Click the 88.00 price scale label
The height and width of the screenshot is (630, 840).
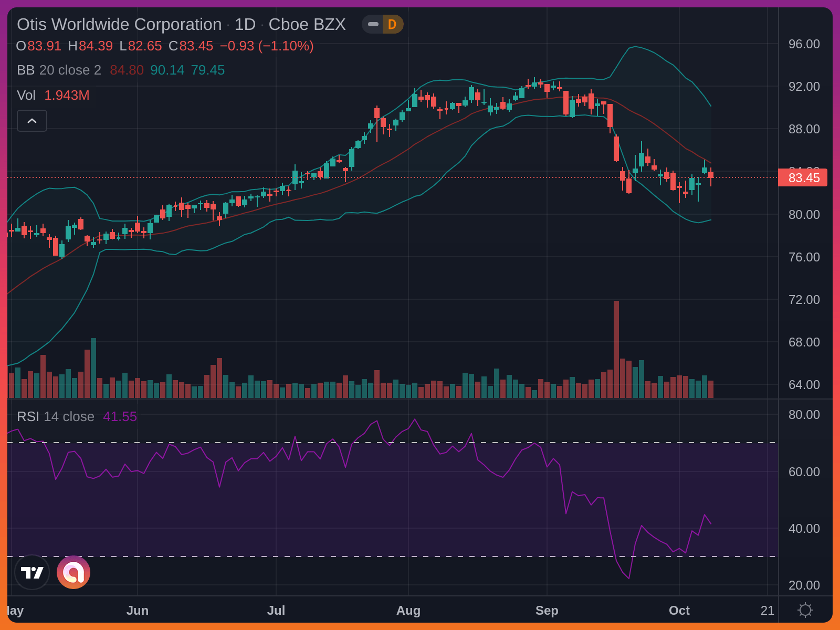click(804, 129)
